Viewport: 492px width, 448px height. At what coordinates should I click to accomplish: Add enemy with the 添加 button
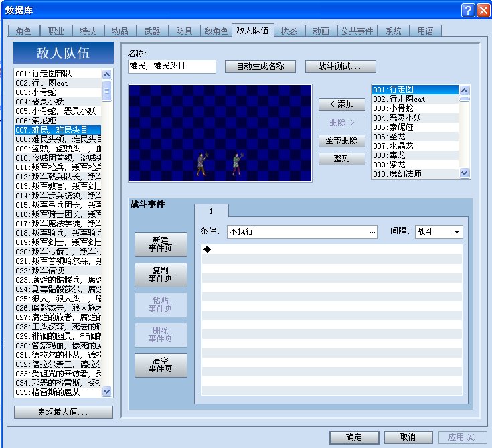341,104
